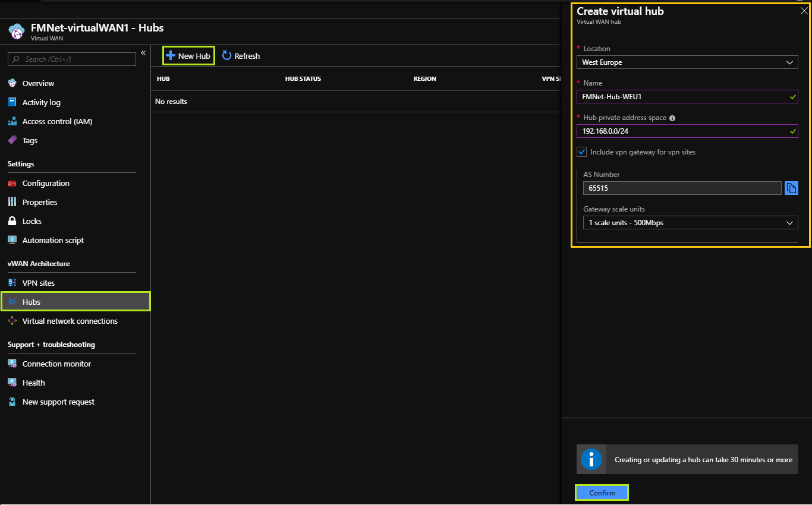812x505 pixels.
Task: Click the New Hub button
Action: [x=188, y=56]
